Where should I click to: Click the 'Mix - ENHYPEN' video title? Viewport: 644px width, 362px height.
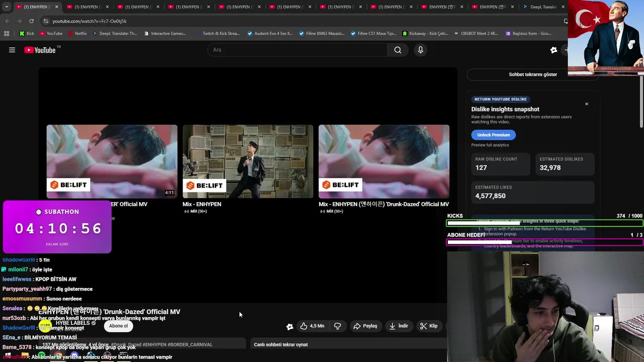pyautogui.click(x=202, y=204)
